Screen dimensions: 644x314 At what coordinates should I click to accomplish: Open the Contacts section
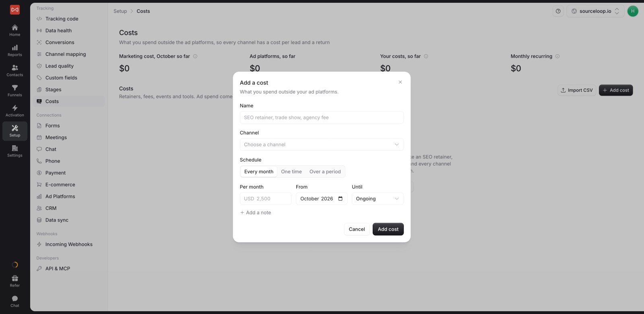[x=15, y=70]
